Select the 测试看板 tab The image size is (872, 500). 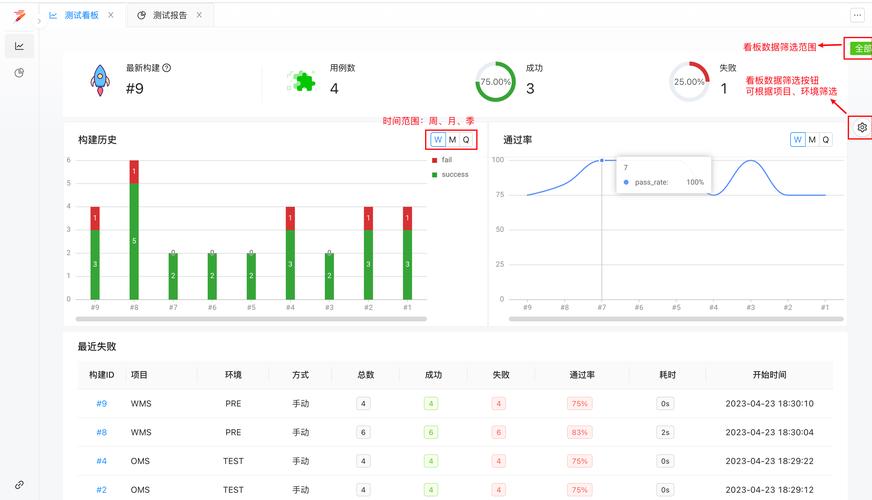click(x=78, y=15)
